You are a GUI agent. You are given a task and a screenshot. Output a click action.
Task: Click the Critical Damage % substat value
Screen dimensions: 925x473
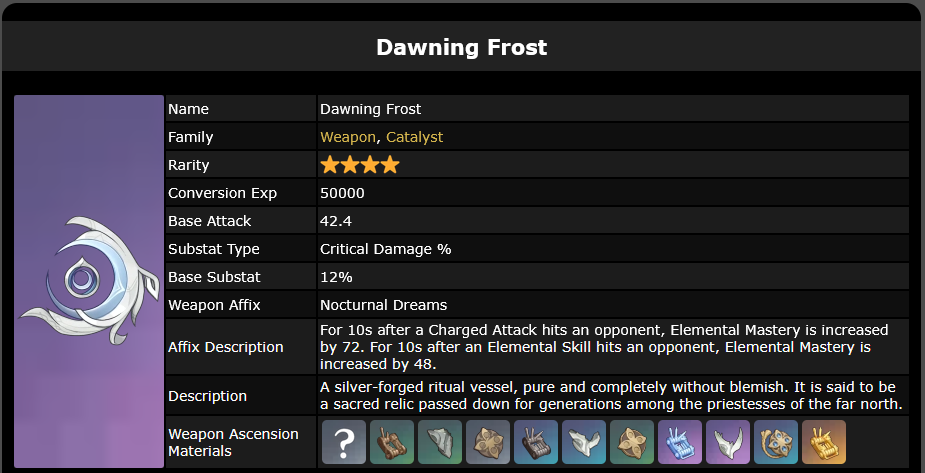click(386, 249)
